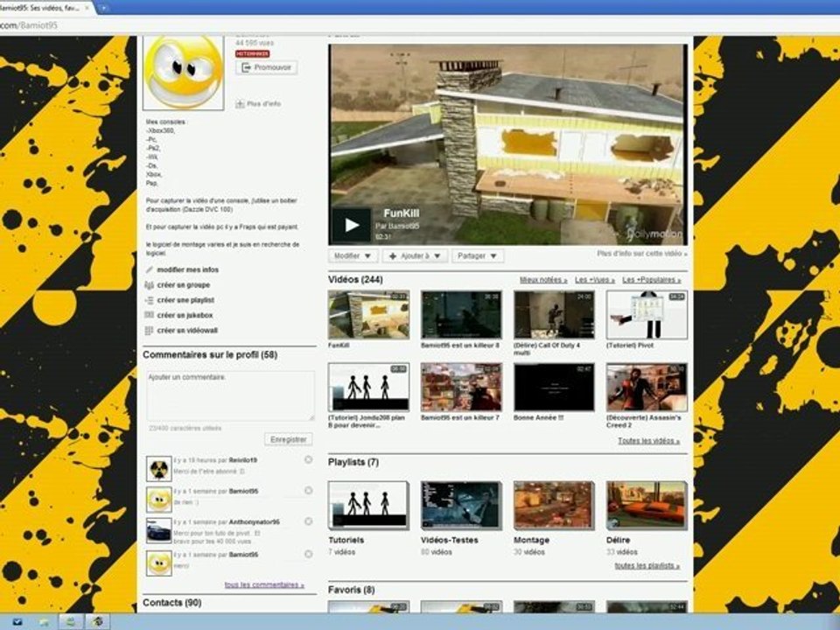Open the créer un vidéowall link
The height and width of the screenshot is (630, 840).
click(x=187, y=331)
